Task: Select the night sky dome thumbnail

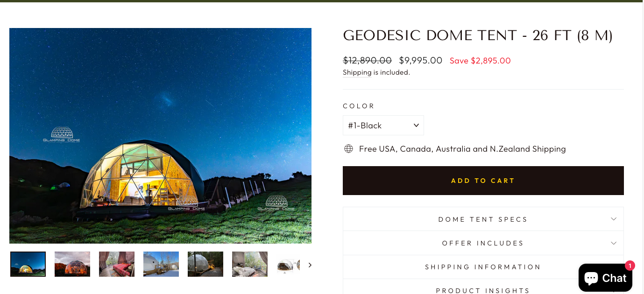Action: click(28, 264)
